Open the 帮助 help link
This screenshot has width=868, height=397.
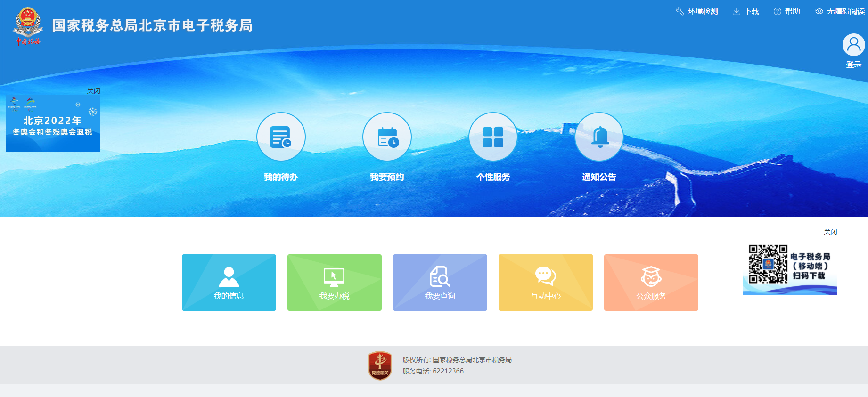[787, 11]
